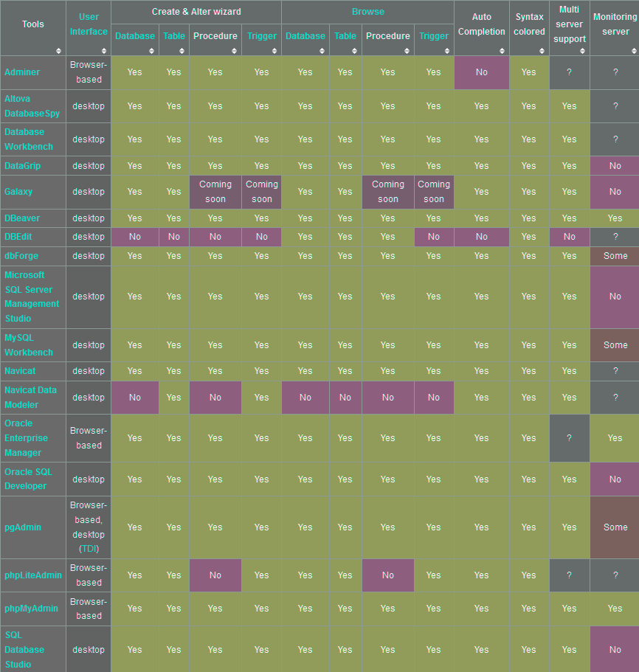
Task: Open the phpLiteAdmin link
Action: 33,575
